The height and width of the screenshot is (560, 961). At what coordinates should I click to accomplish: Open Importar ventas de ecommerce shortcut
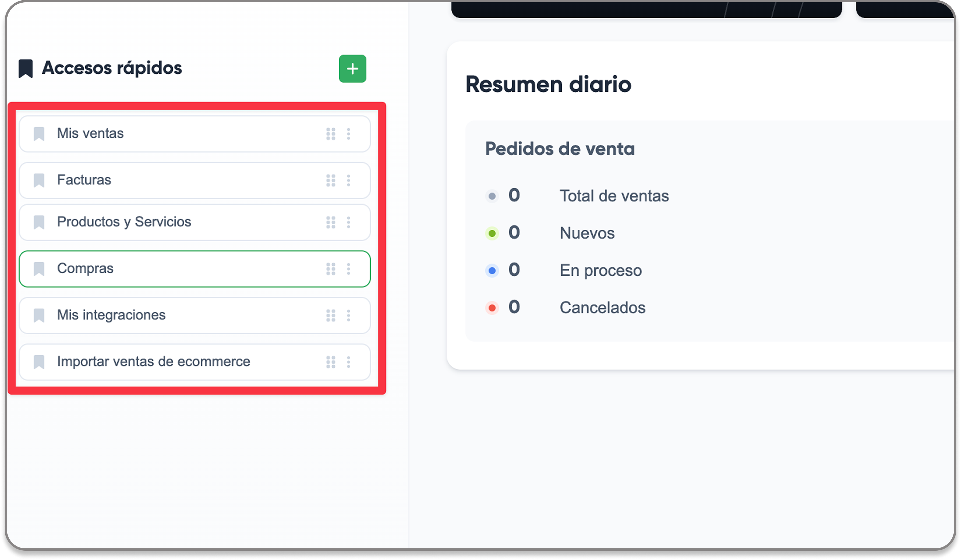click(x=195, y=362)
